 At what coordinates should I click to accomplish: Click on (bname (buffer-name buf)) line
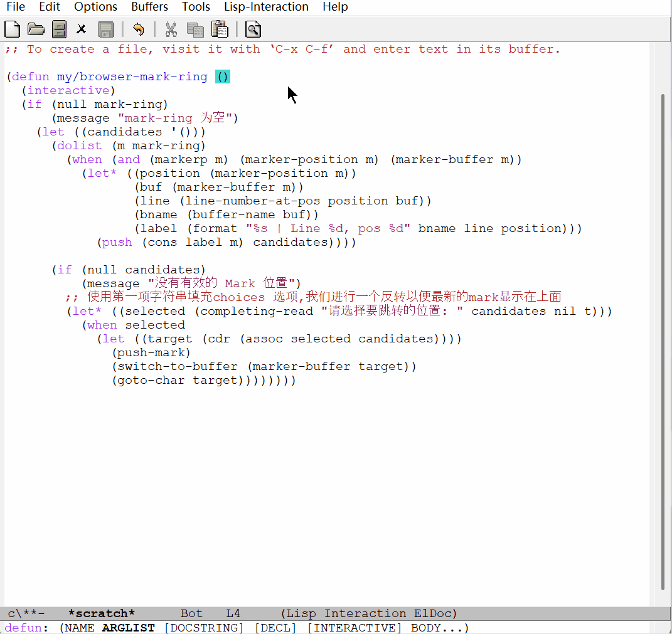pyautogui.click(x=227, y=214)
